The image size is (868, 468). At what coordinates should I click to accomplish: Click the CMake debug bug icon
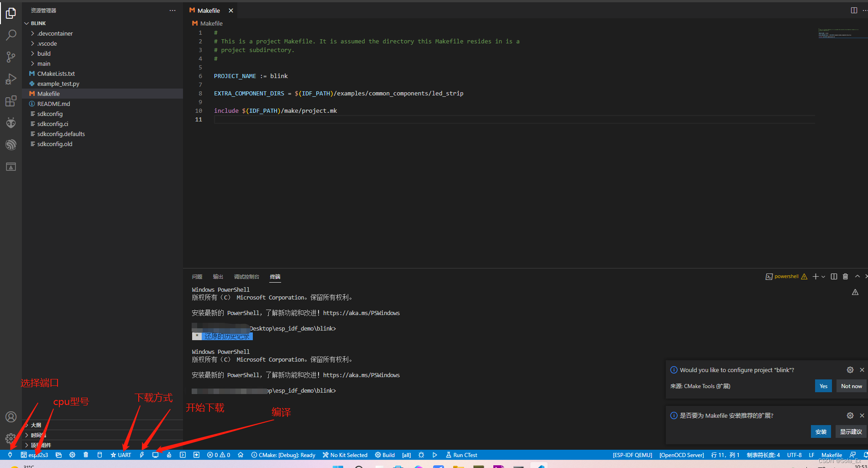tap(421, 455)
